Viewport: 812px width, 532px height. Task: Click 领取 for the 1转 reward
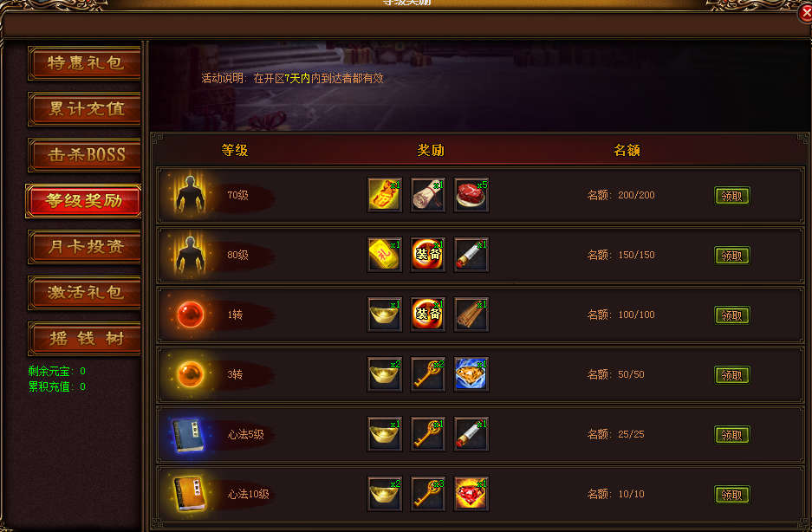pos(731,315)
